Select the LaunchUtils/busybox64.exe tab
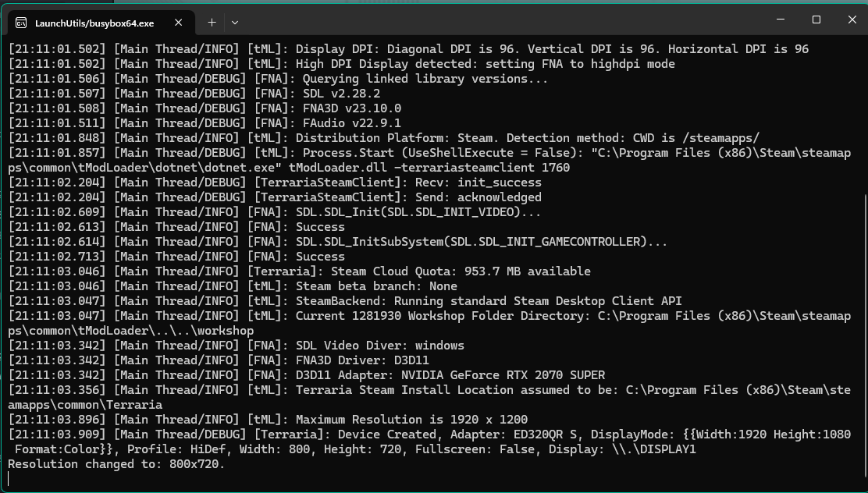Screen dimensions: 868x493 tap(94, 23)
